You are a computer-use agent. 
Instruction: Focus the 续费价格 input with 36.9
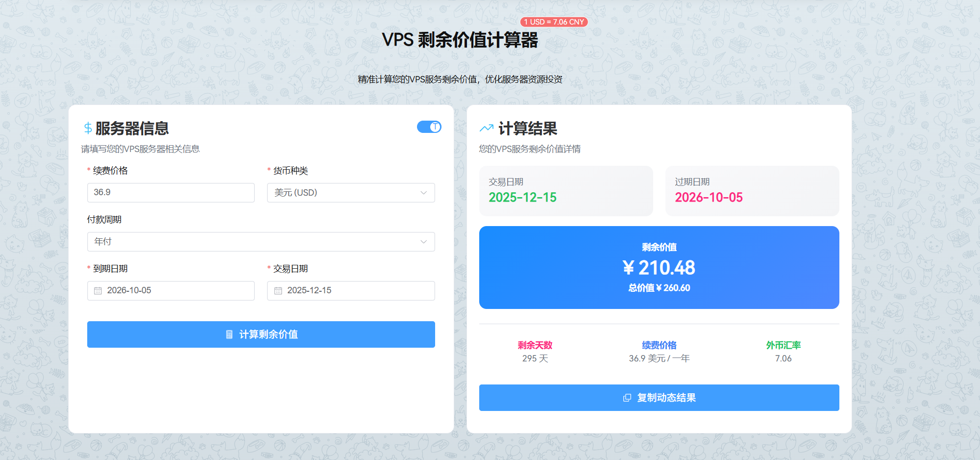(171, 193)
